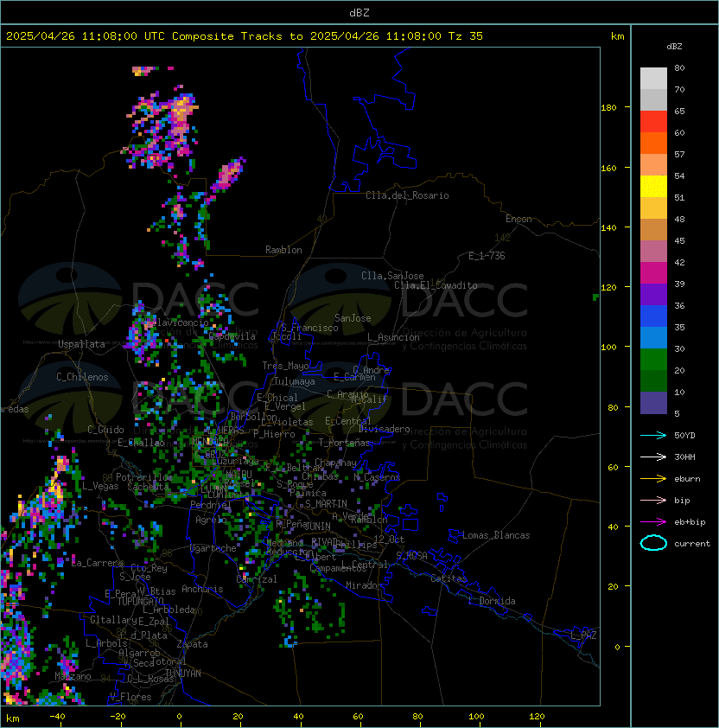Select the 'S_Francisco' map label
719x728 pixels.
pos(309,329)
